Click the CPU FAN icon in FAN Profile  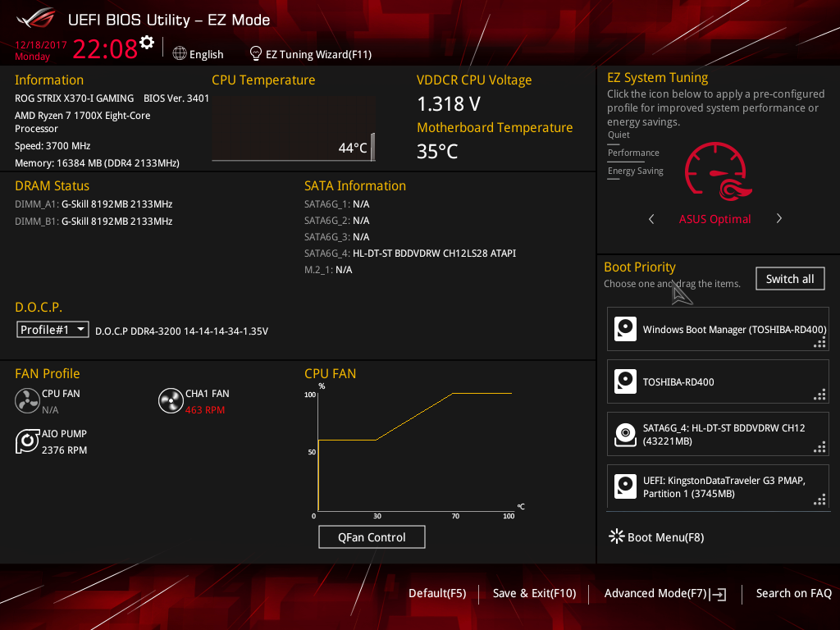(x=27, y=400)
